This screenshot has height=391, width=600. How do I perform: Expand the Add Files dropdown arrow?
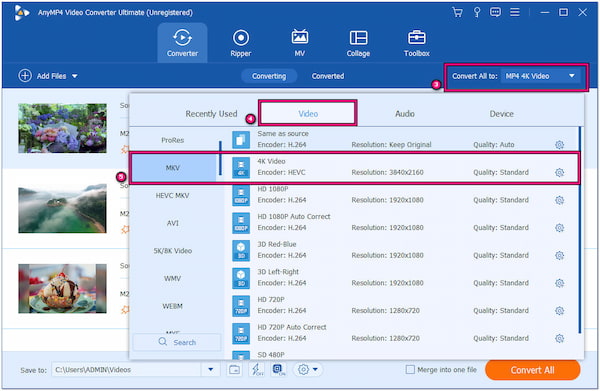(75, 76)
